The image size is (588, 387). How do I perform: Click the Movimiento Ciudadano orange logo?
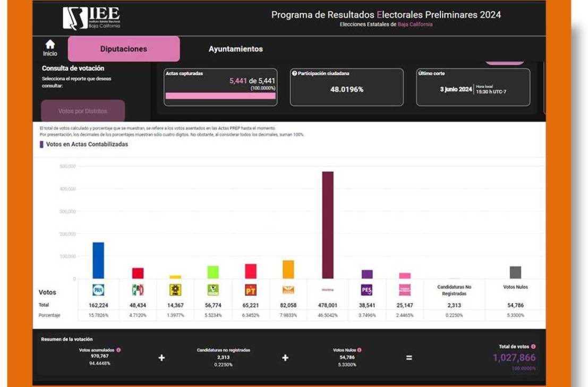(x=288, y=290)
